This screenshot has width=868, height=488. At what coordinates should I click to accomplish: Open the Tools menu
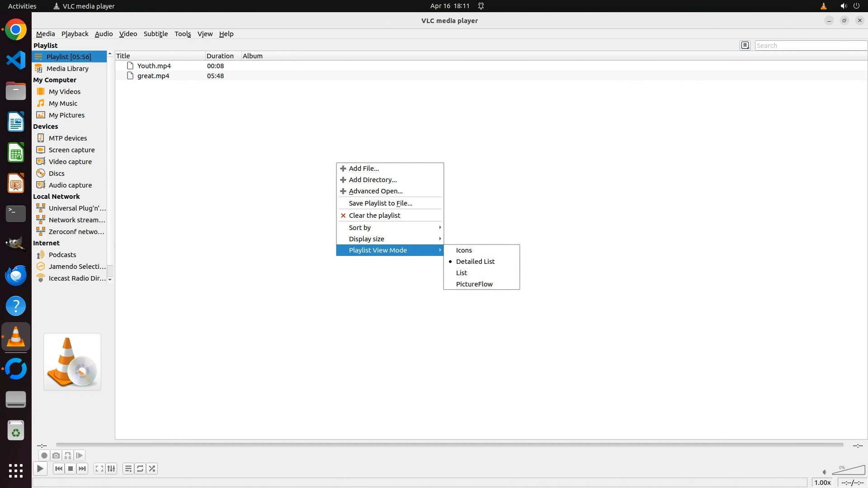tap(183, 34)
